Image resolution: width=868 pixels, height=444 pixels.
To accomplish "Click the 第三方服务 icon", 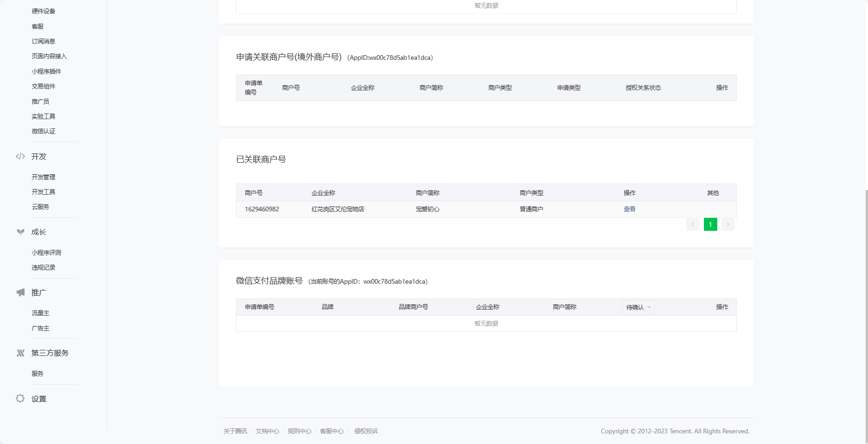I will pos(20,353).
